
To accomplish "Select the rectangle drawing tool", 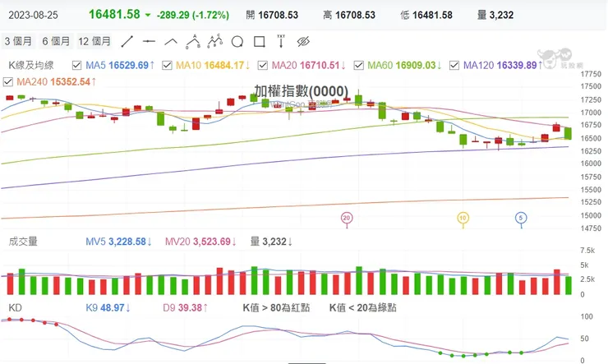I will pyautogui.click(x=260, y=41).
